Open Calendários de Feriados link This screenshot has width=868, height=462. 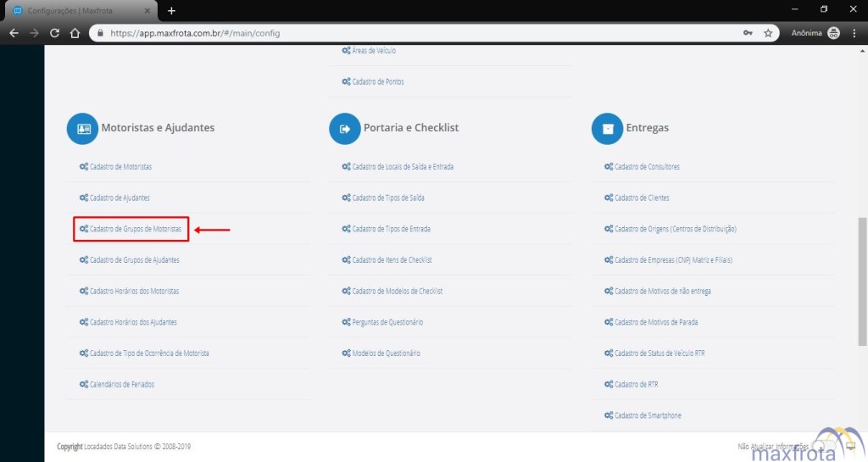click(x=122, y=385)
